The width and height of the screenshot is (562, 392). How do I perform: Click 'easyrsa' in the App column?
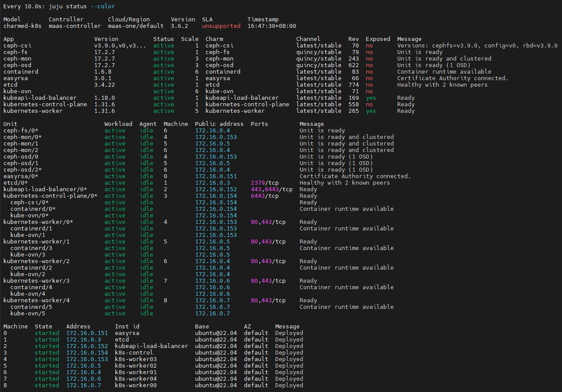(x=16, y=78)
